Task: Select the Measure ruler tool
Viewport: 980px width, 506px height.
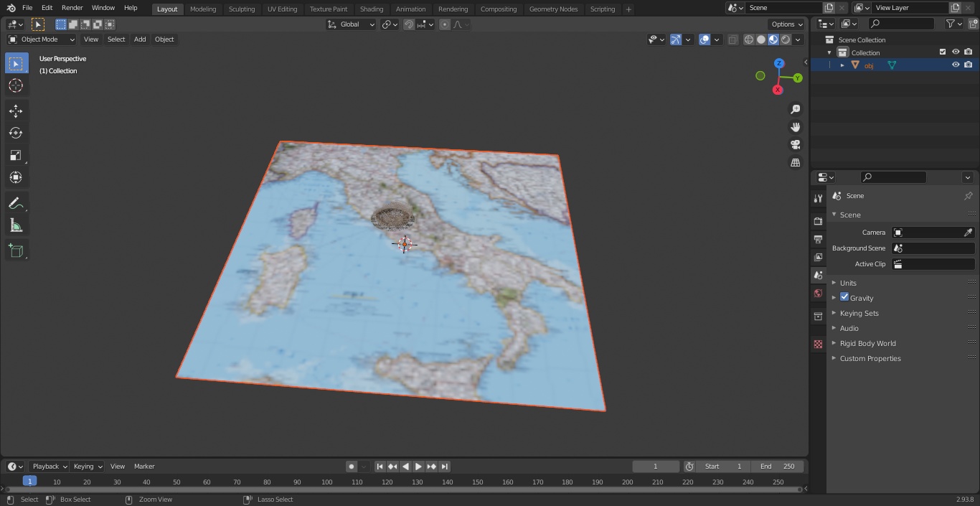Action: click(x=16, y=225)
